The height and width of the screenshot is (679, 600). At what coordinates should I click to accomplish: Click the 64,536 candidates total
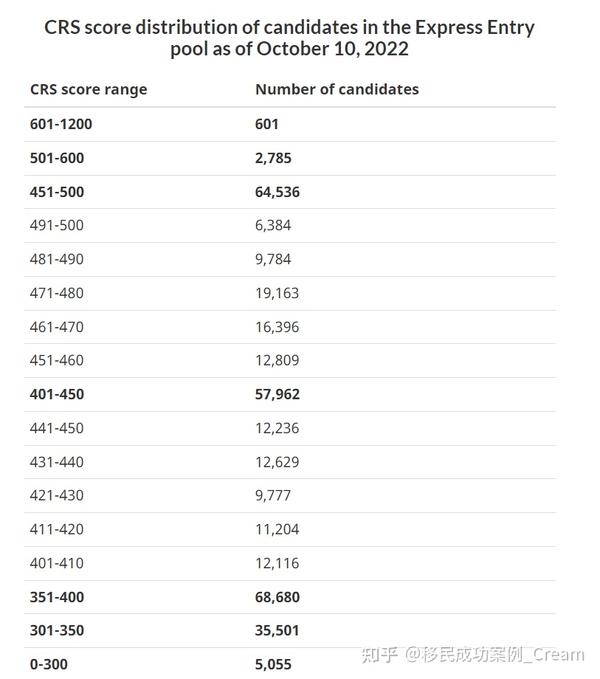[277, 192]
